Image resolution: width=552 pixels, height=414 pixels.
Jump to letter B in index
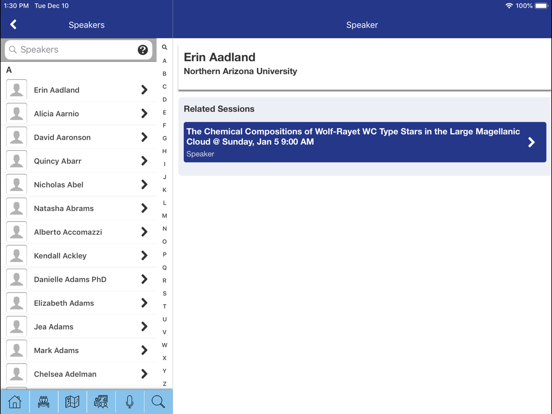tap(164, 74)
